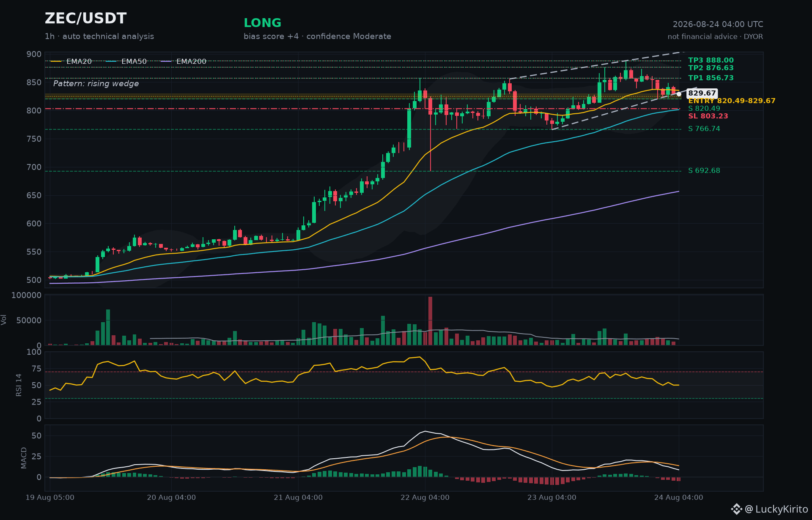Click the TP1 856.73 target label
Image resolution: width=812 pixels, height=520 pixels.
pyautogui.click(x=711, y=78)
